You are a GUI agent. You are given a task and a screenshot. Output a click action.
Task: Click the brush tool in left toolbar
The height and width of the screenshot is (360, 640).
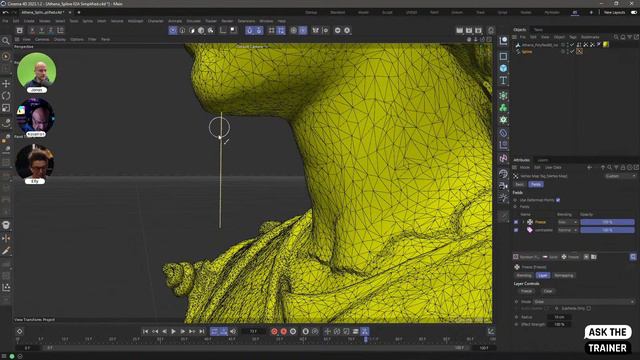click(x=6, y=251)
